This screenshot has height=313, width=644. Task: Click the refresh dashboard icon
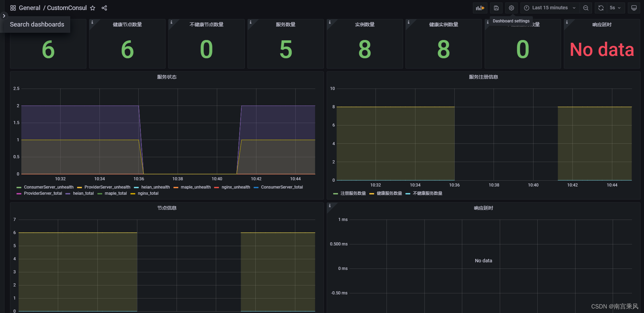[x=601, y=8]
